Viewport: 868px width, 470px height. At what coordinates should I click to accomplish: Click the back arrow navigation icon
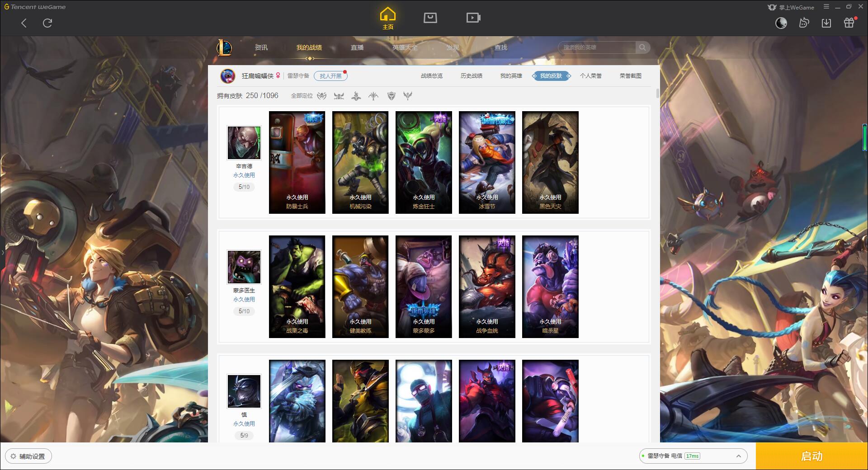click(24, 23)
